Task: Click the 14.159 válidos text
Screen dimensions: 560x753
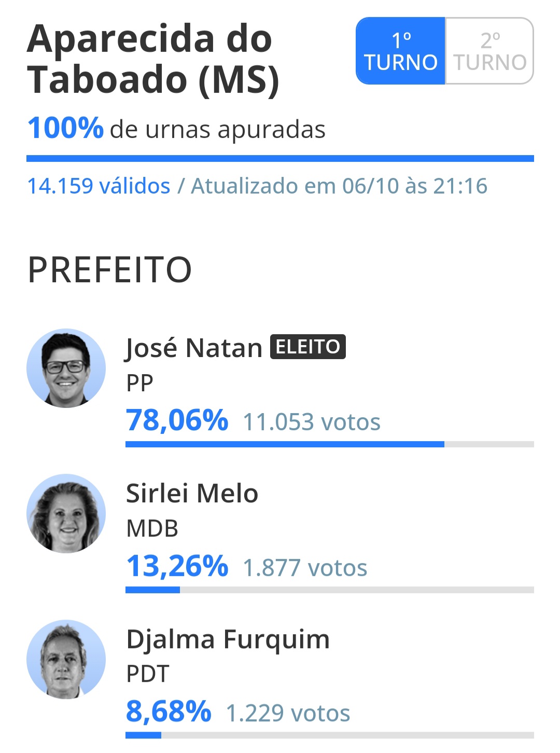Action: click(x=99, y=186)
